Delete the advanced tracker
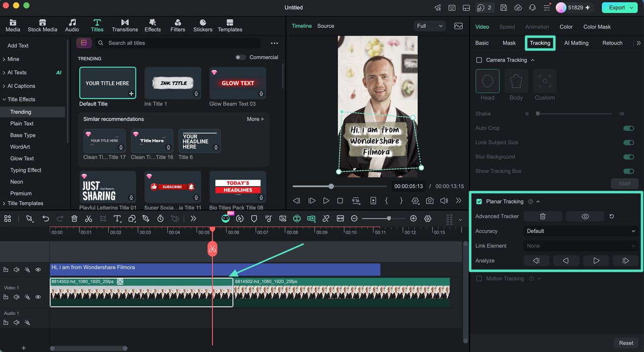This screenshot has height=352, width=644. [543, 216]
